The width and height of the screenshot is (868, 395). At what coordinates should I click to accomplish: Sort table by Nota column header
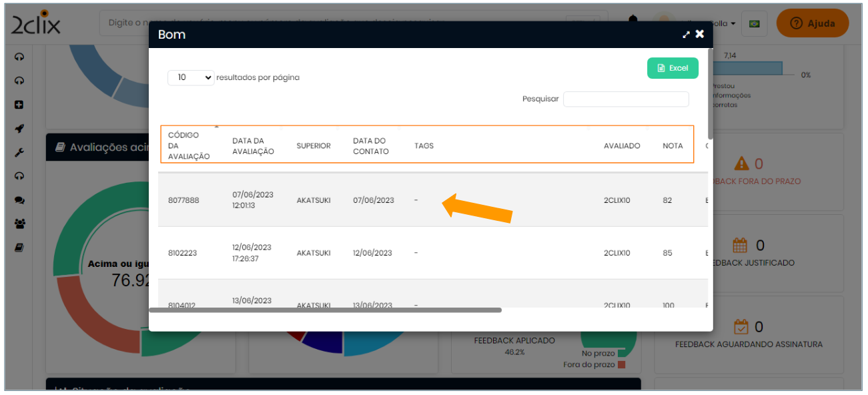[673, 145]
